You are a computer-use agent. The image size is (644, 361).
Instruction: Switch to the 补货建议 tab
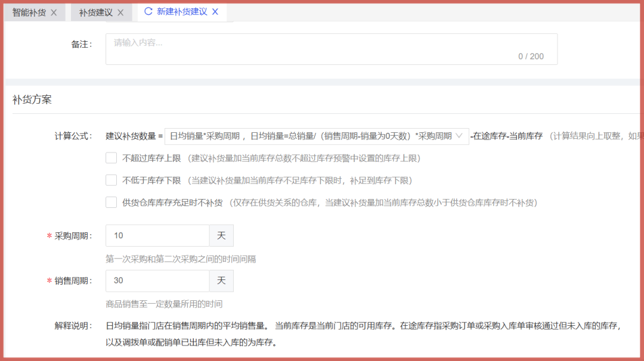96,13
